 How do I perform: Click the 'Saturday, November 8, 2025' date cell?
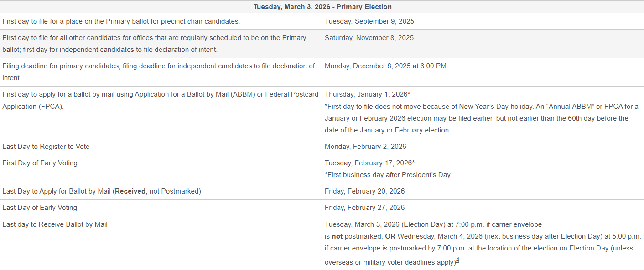click(369, 38)
